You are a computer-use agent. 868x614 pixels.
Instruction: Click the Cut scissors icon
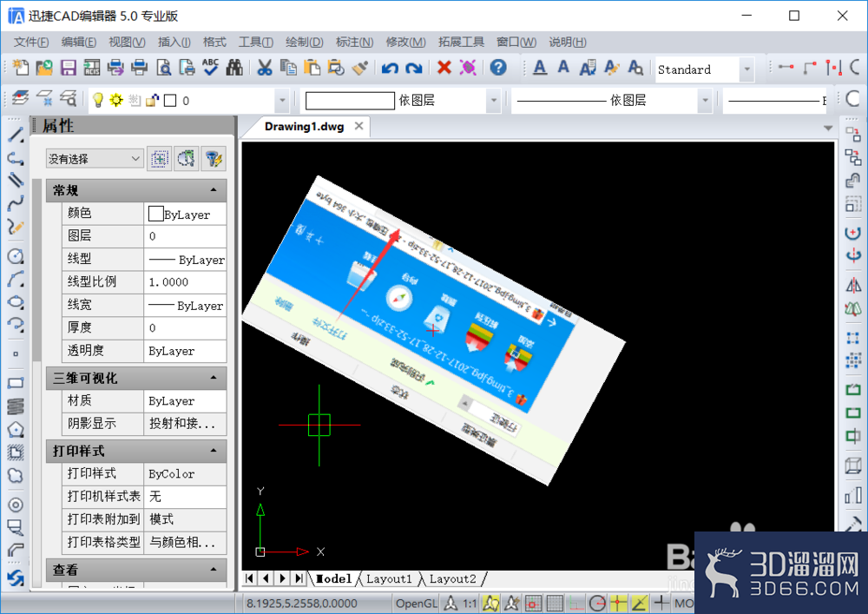coord(265,68)
